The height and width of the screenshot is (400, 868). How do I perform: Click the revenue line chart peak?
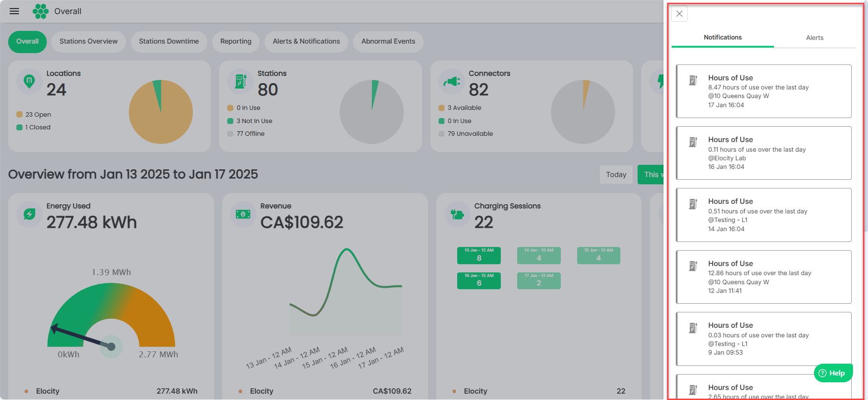pyautogui.click(x=346, y=250)
